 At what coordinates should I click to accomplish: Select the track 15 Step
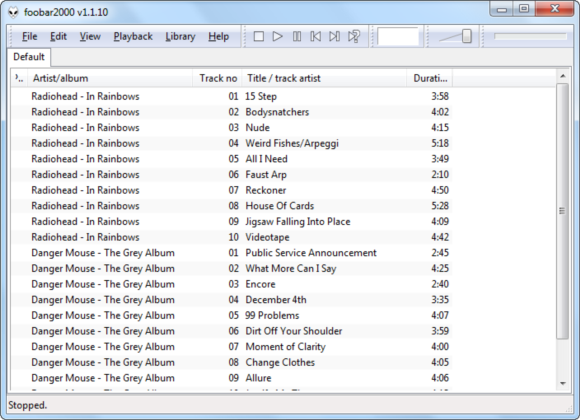pos(231,96)
